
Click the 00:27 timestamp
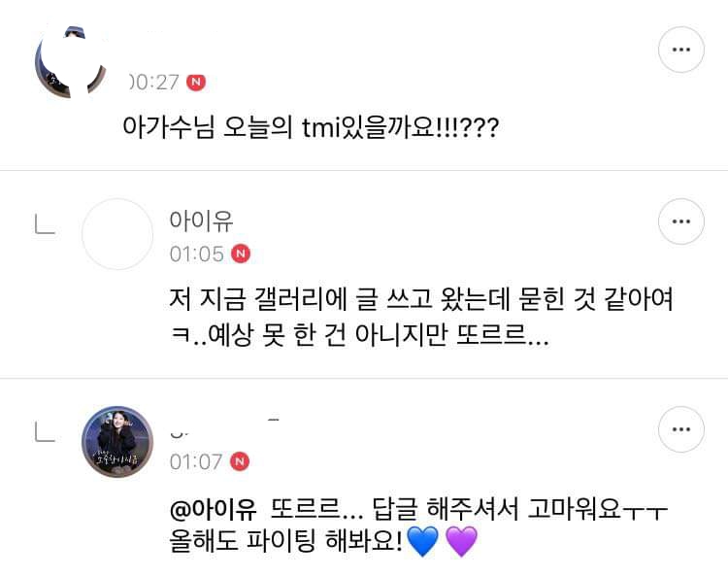click(x=154, y=83)
